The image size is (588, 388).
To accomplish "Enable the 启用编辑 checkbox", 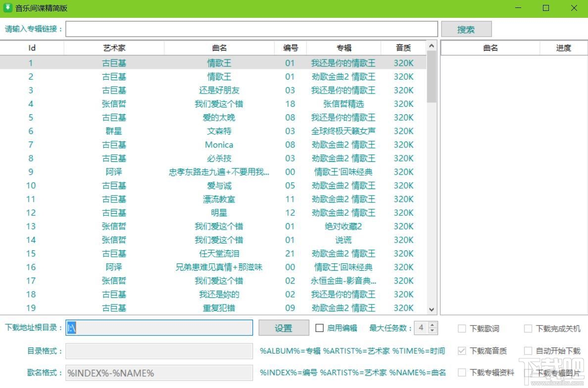I will 319,328.
